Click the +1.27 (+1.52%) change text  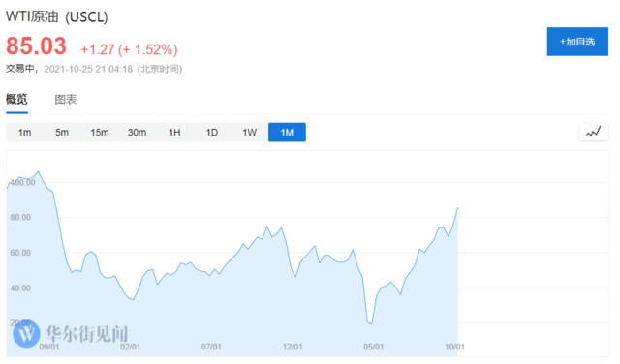[129, 49]
